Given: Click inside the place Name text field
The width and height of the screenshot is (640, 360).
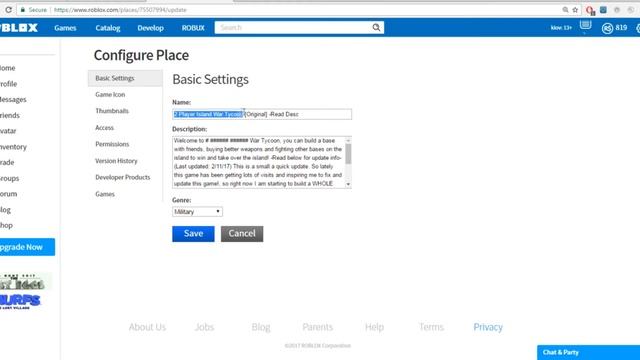Looking at the screenshot, I should (x=262, y=114).
